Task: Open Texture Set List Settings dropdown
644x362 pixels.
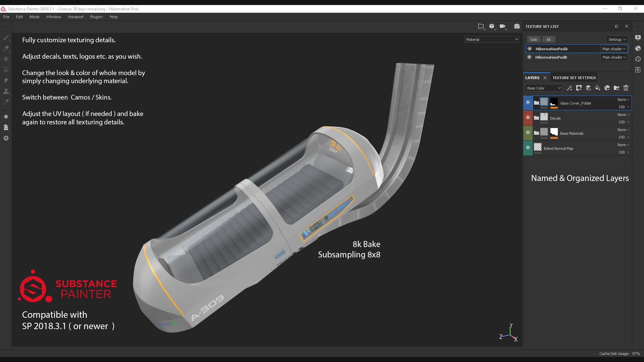Action: point(617,40)
